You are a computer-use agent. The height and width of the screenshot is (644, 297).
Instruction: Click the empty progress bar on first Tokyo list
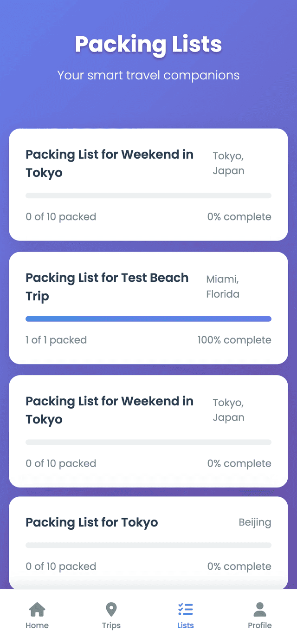(x=148, y=195)
